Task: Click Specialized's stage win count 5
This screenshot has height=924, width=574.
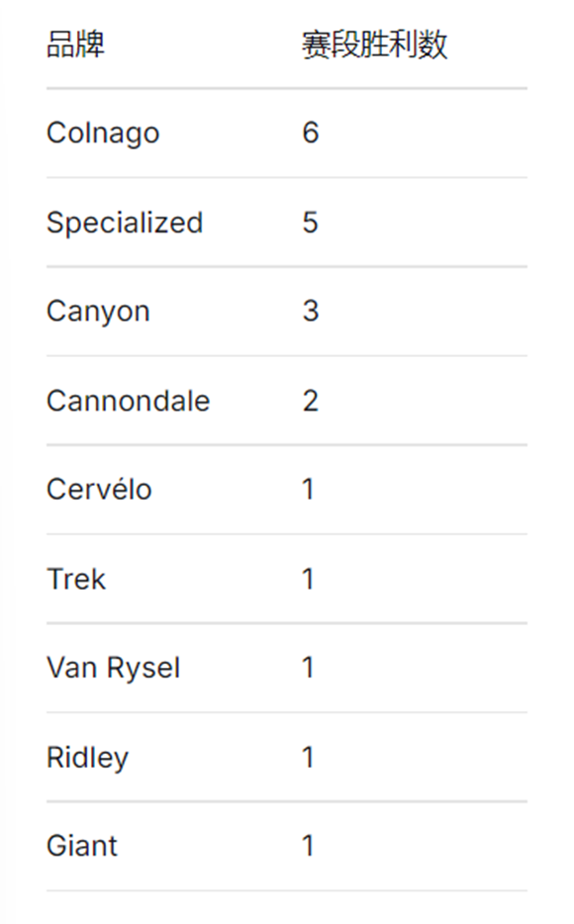Action: point(311,223)
